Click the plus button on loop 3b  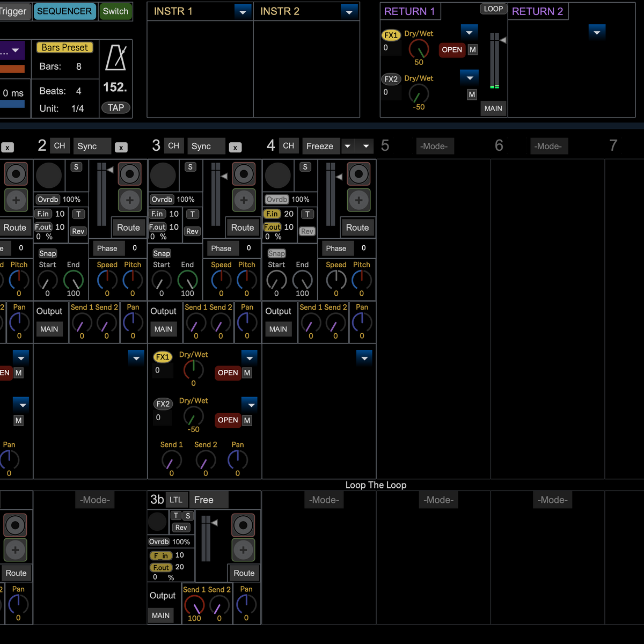click(x=243, y=550)
